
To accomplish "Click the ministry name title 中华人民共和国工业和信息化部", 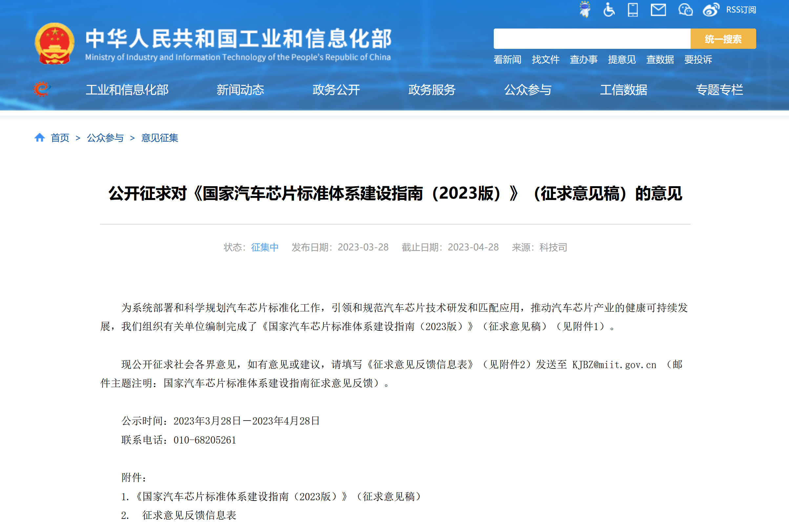I will click(238, 38).
